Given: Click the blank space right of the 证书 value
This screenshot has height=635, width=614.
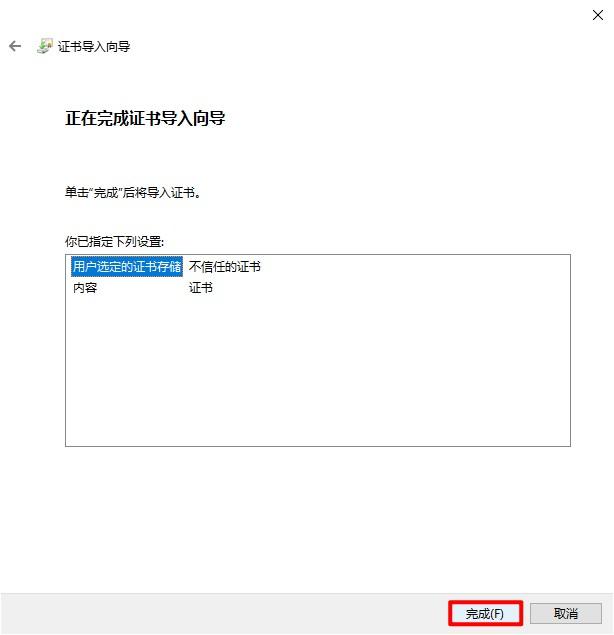Looking at the screenshot, I should click(391, 288).
